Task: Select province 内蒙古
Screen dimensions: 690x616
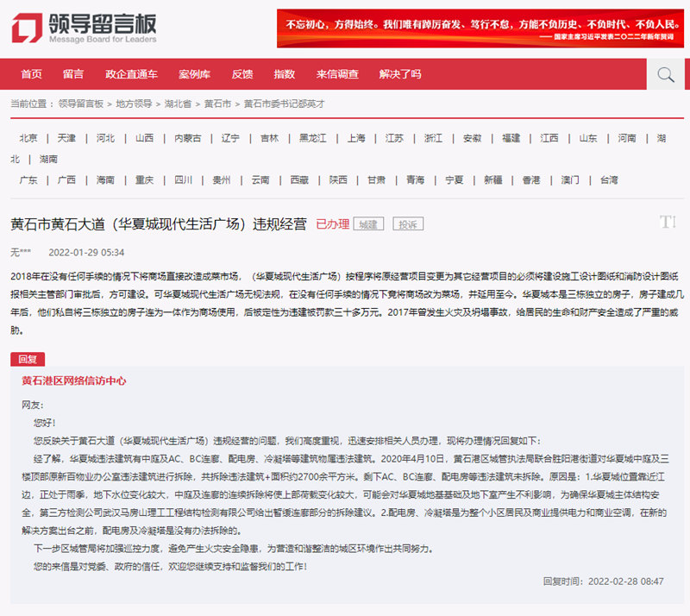Action: click(x=188, y=138)
